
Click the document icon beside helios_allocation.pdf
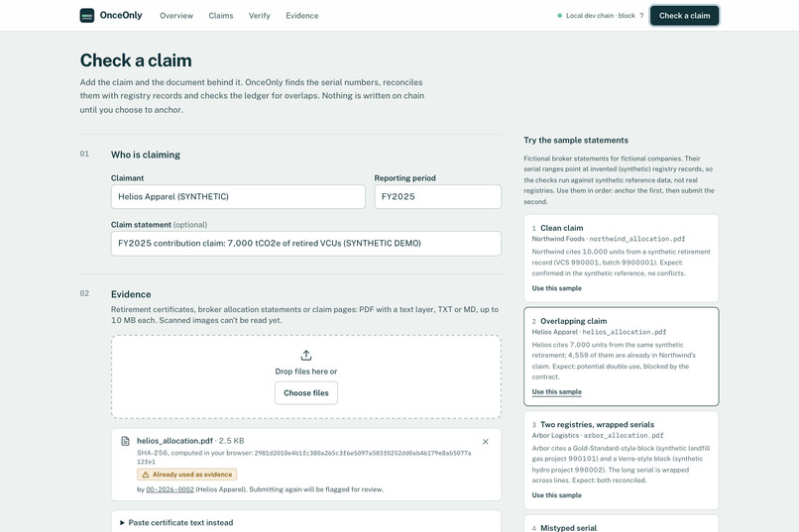coord(125,441)
